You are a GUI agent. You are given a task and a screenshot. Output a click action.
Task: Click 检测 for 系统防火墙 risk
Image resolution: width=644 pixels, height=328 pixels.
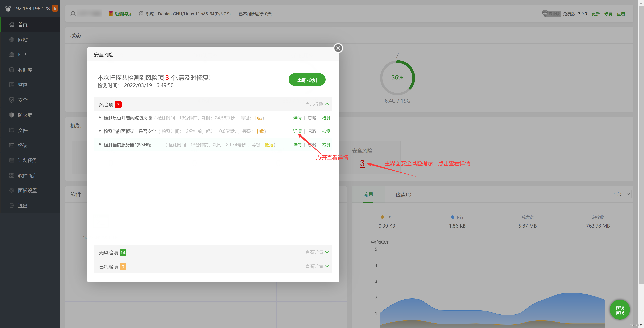tap(326, 118)
